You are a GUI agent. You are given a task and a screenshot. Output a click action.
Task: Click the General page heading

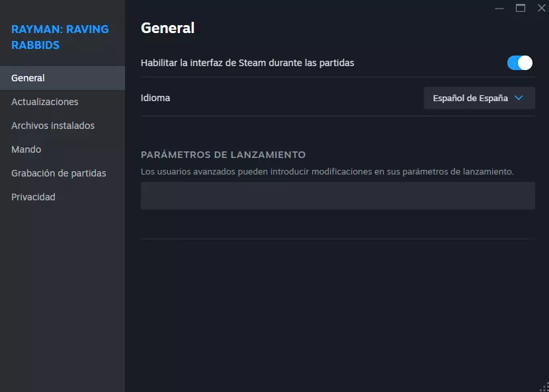[x=167, y=28]
